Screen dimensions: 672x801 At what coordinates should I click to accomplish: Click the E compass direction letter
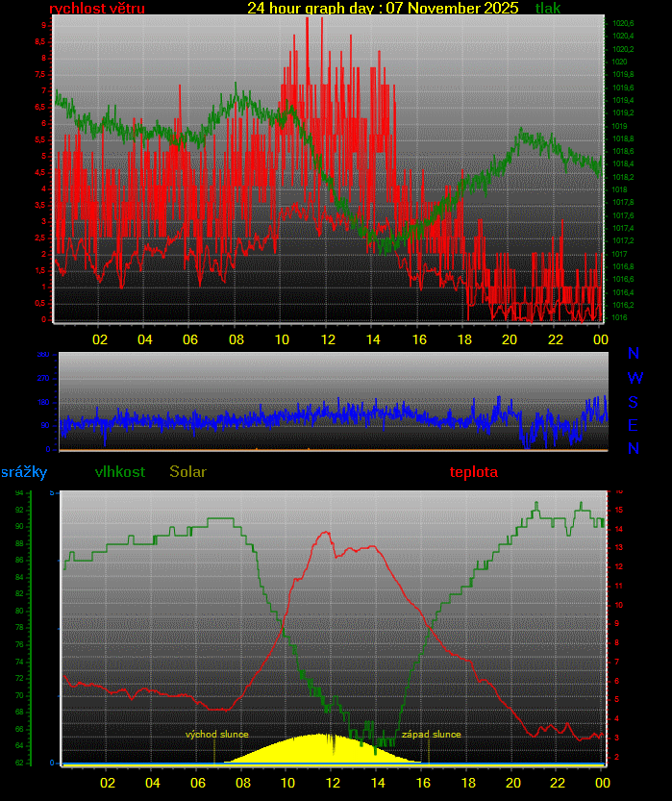click(x=634, y=425)
